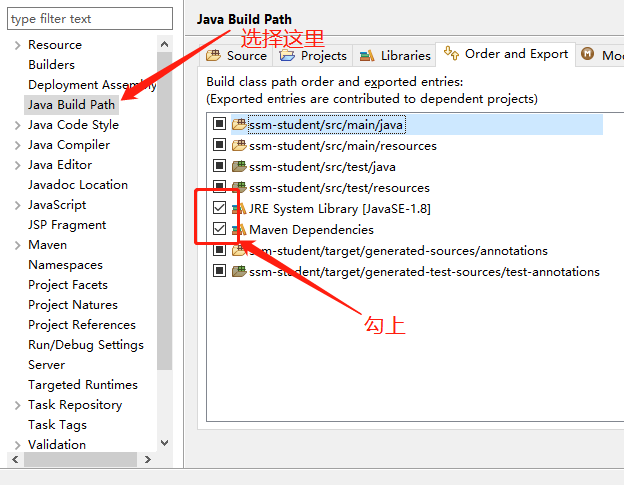The width and height of the screenshot is (624, 485).
Task: Open Run/Debug Settings page
Action: click(86, 345)
